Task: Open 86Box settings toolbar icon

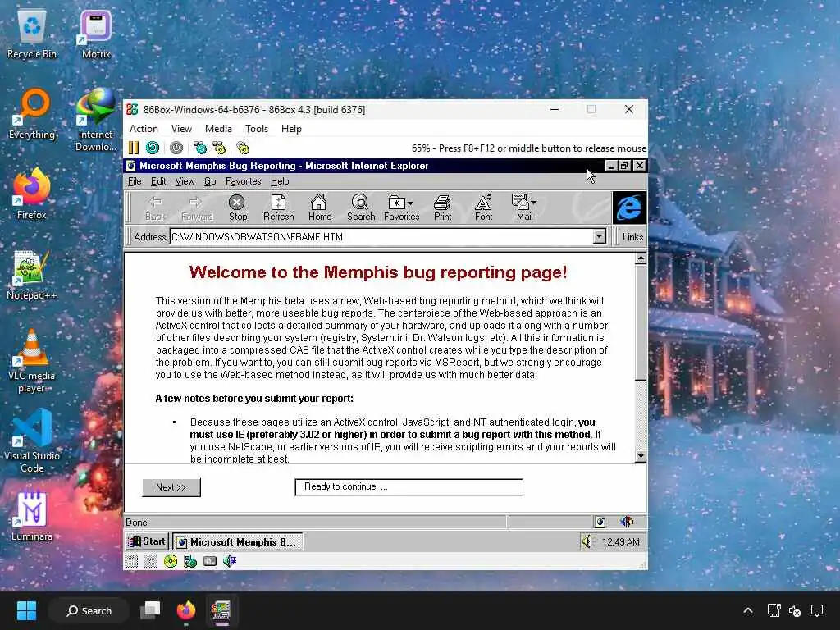Action: coord(243,148)
